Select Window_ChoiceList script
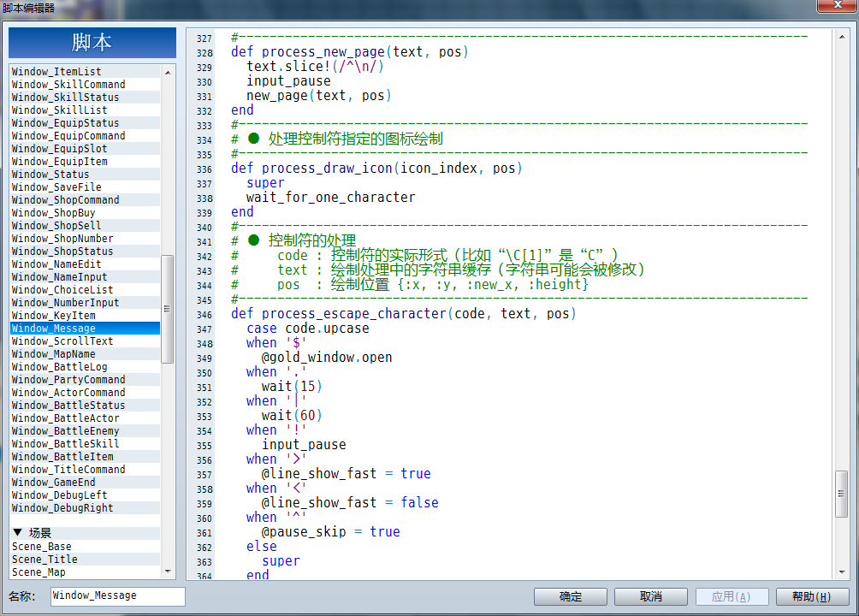 [x=86, y=290]
